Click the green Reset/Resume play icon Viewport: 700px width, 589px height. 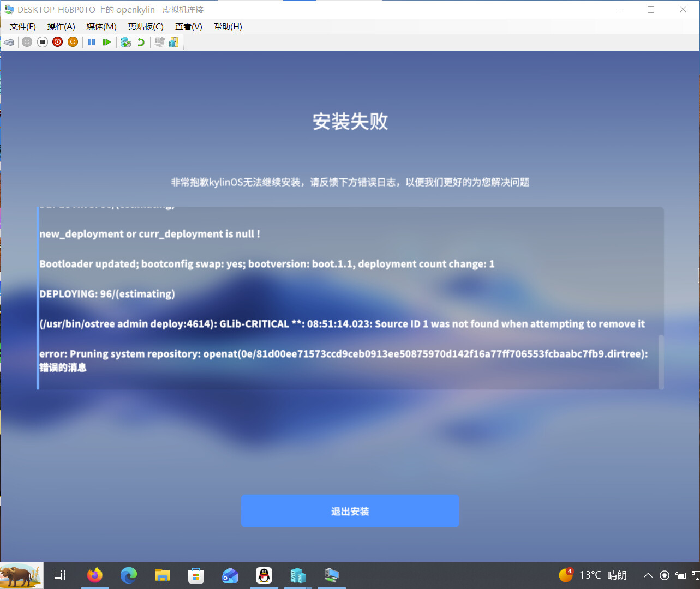tap(107, 42)
